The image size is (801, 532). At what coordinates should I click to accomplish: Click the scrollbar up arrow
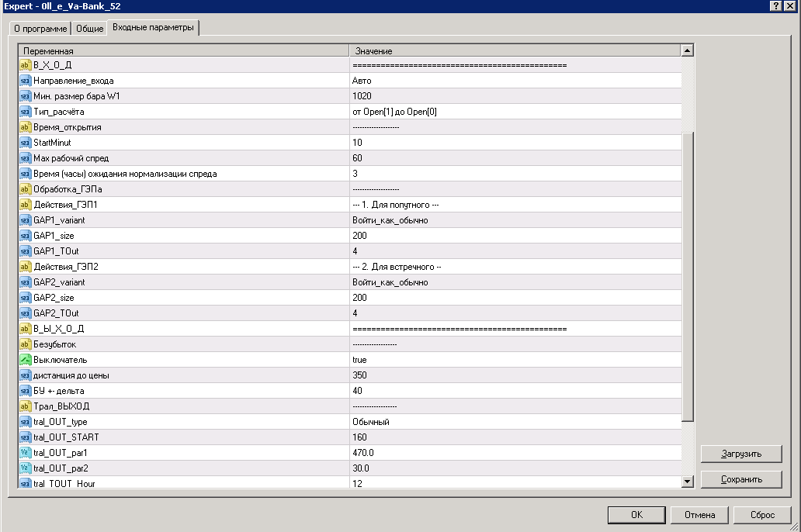pos(687,50)
